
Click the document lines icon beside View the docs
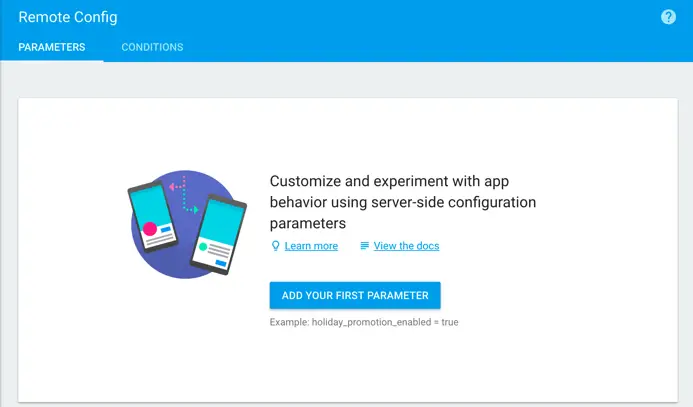(365, 246)
